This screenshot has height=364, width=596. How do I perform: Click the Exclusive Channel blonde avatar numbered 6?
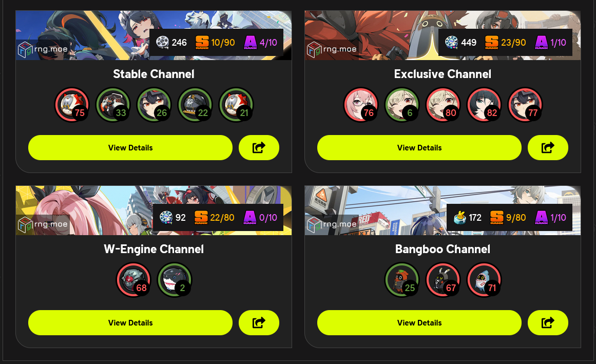pos(402,105)
